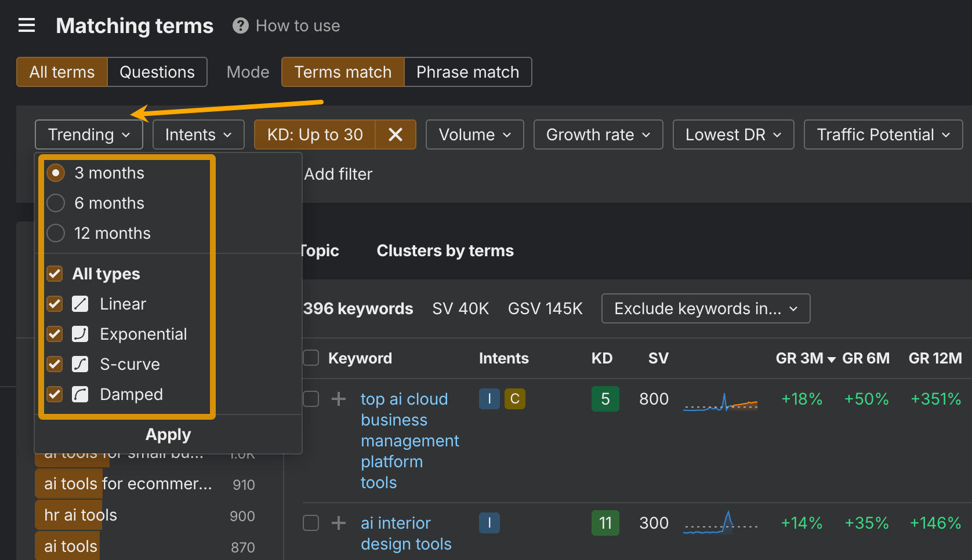Tick the select-all Keyword header checkbox

(311, 358)
